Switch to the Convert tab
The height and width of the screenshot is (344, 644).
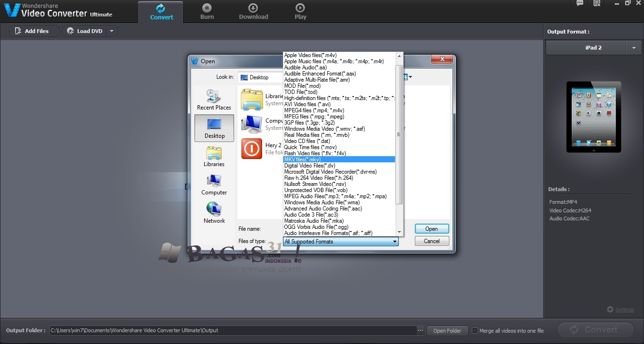coord(161,12)
